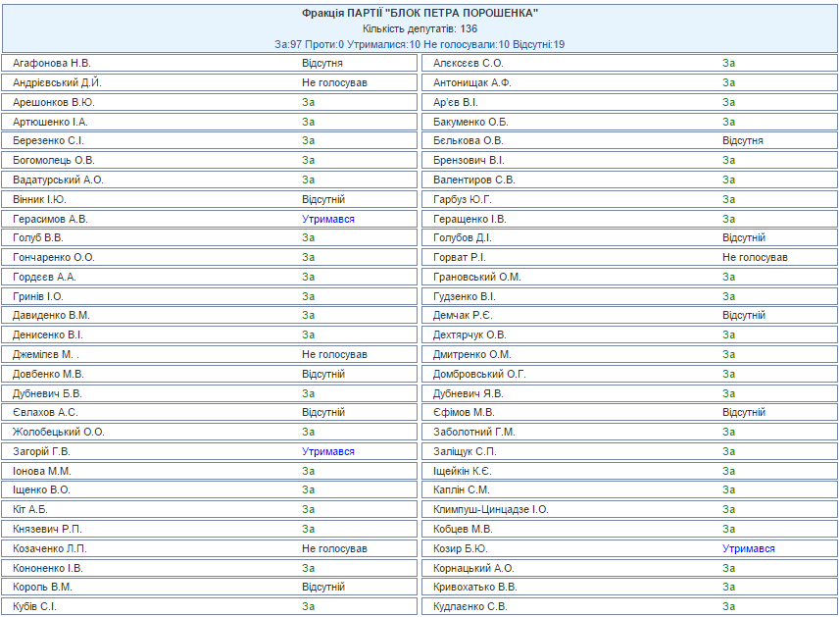Image resolution: width=840 pixels, height=617 pixels.
Task: Select deputy name Гончаренко О.О.
Action: coord(54,257)
